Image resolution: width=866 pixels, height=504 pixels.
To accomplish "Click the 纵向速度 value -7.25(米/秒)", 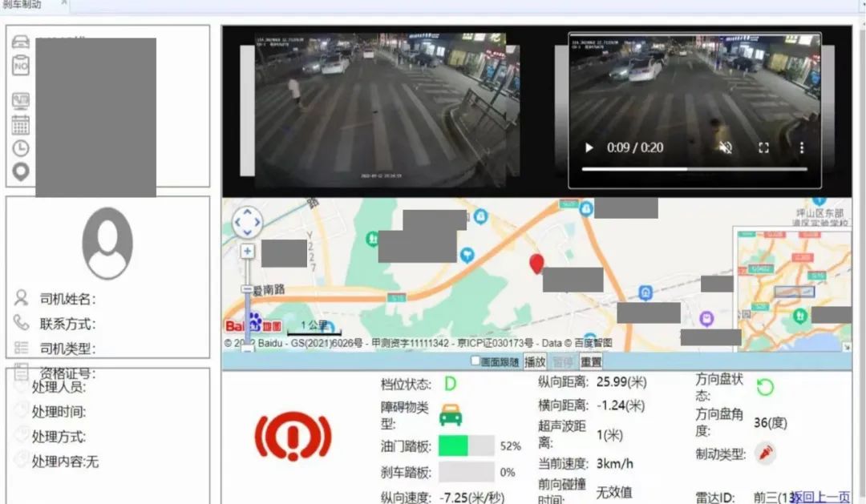I will click(471, 498).
